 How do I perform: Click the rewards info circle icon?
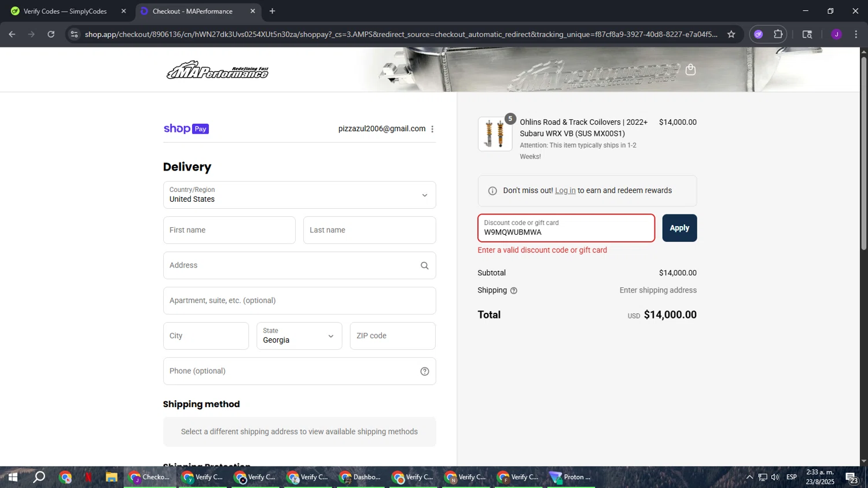492,191
